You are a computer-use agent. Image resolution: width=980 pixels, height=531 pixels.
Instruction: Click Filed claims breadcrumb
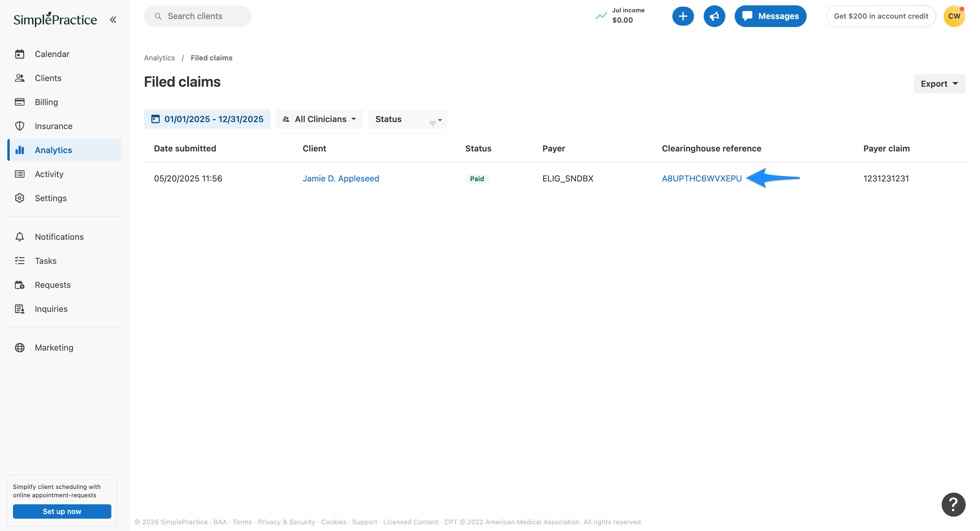click(212, 58)
